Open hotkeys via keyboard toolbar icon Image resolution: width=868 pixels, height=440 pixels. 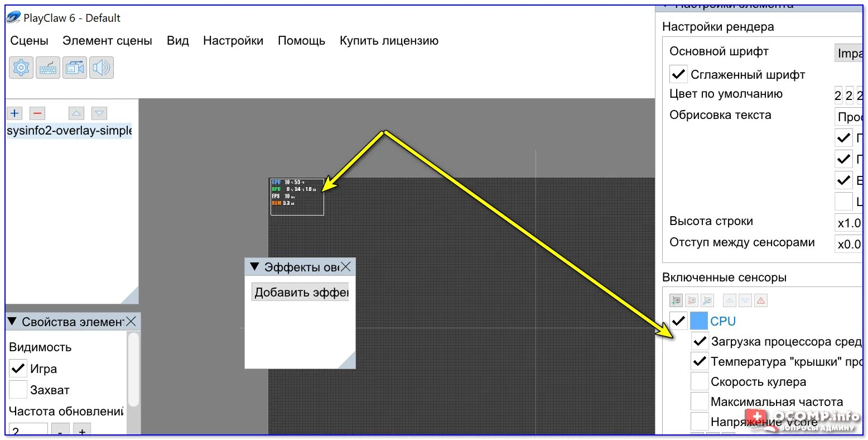tap(48, 68)
